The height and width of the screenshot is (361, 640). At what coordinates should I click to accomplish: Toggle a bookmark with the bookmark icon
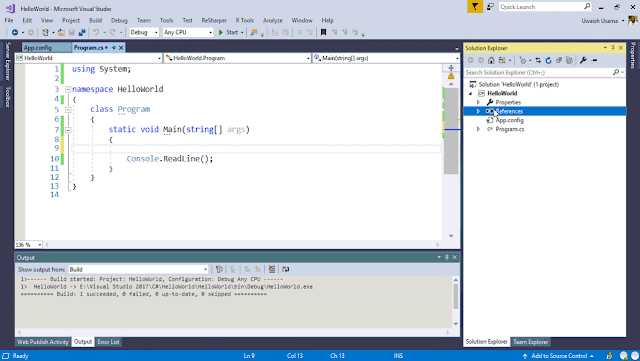coord(323,32)
